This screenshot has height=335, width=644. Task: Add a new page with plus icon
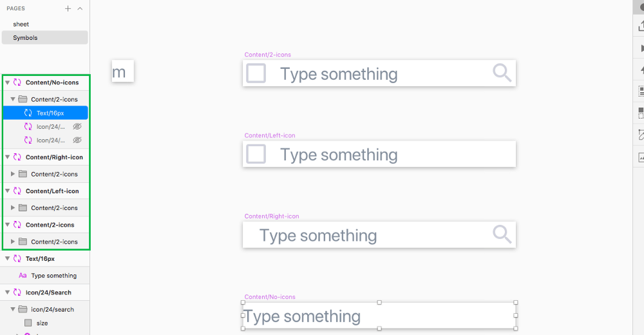[x=68, y=8]
